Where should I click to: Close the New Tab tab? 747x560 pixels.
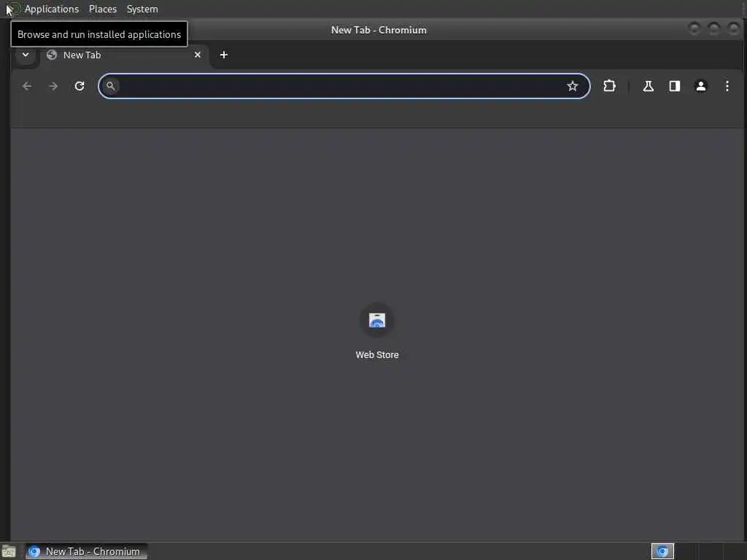tap(198, 55)
